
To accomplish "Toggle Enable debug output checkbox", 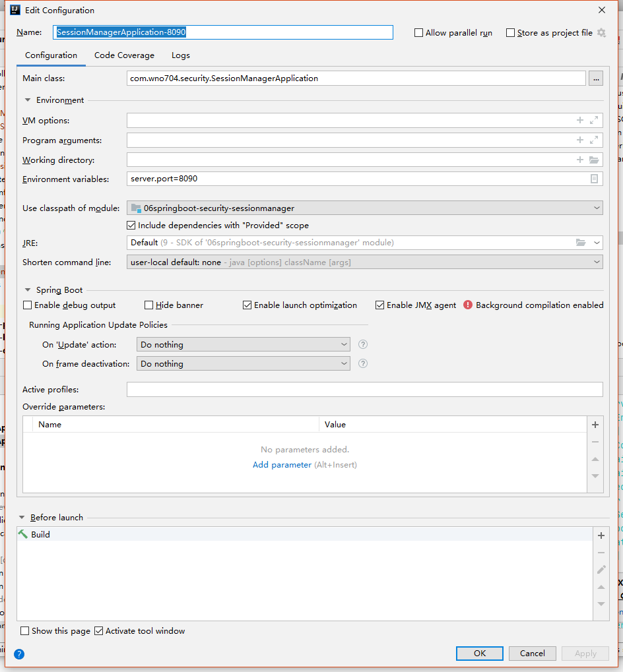I will pyautogui.click(x=28, y=305).
